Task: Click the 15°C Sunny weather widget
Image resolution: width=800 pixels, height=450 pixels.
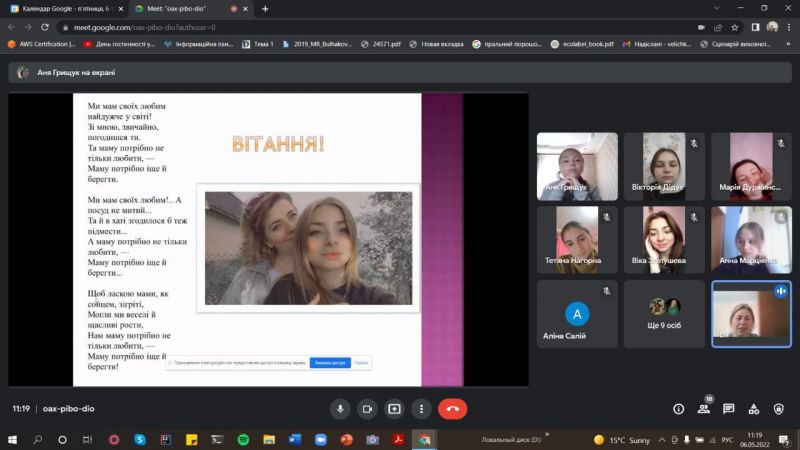Action: tap(621, 440)
